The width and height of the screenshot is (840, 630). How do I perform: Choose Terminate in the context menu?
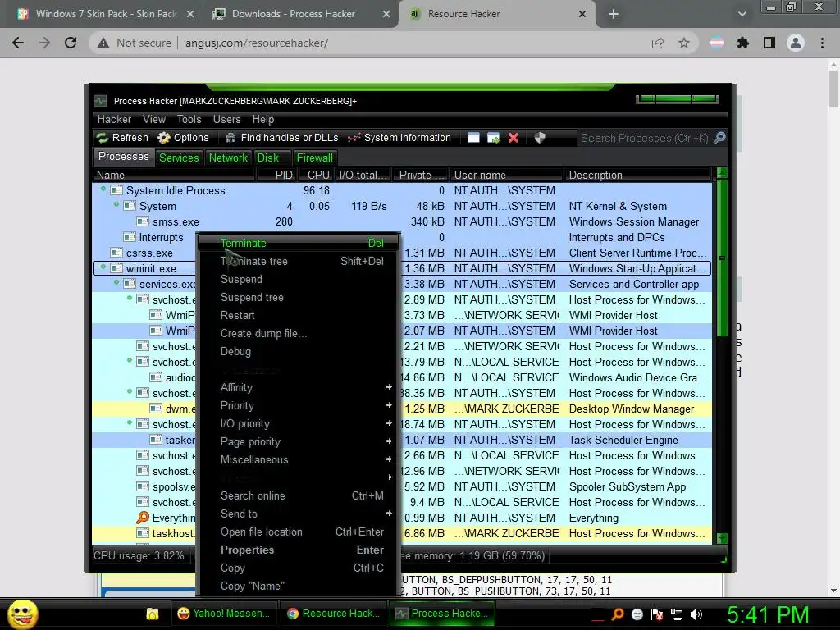pyautogui.click(x=299, y=243)
